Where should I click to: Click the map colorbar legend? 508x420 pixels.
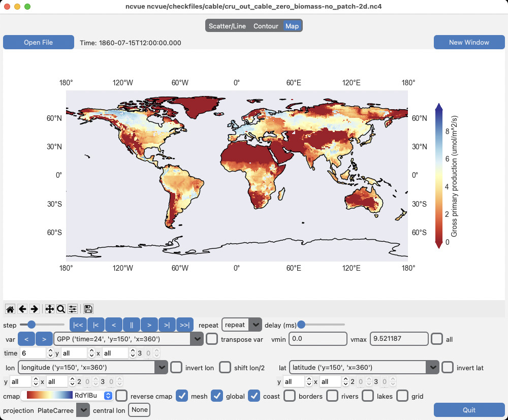(439, 176)
